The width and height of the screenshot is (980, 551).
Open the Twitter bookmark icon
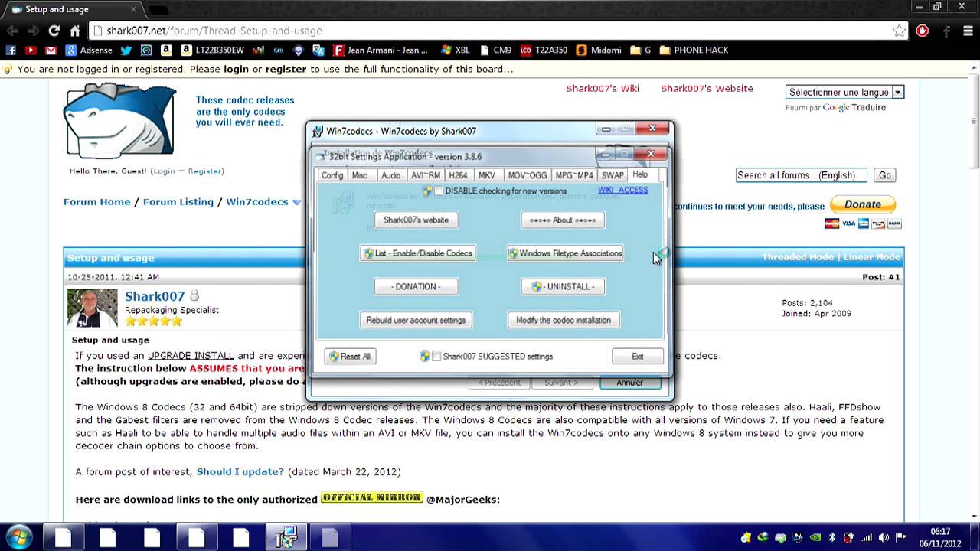click(126, 50)
